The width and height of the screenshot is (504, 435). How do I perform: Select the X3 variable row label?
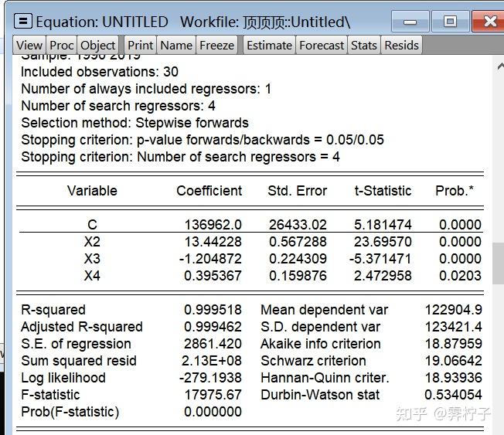click(92, 259)
